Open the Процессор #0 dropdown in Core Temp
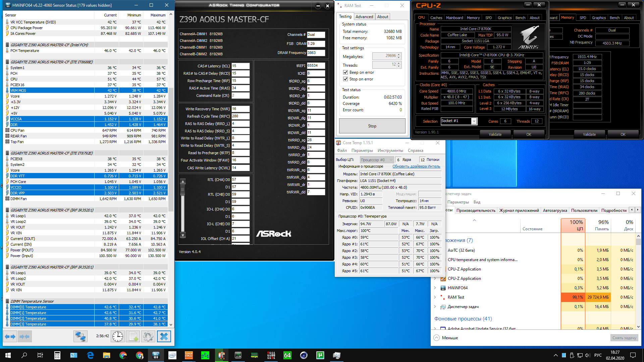This screenshot has height=362, width=644. click(x=377, y=160)
